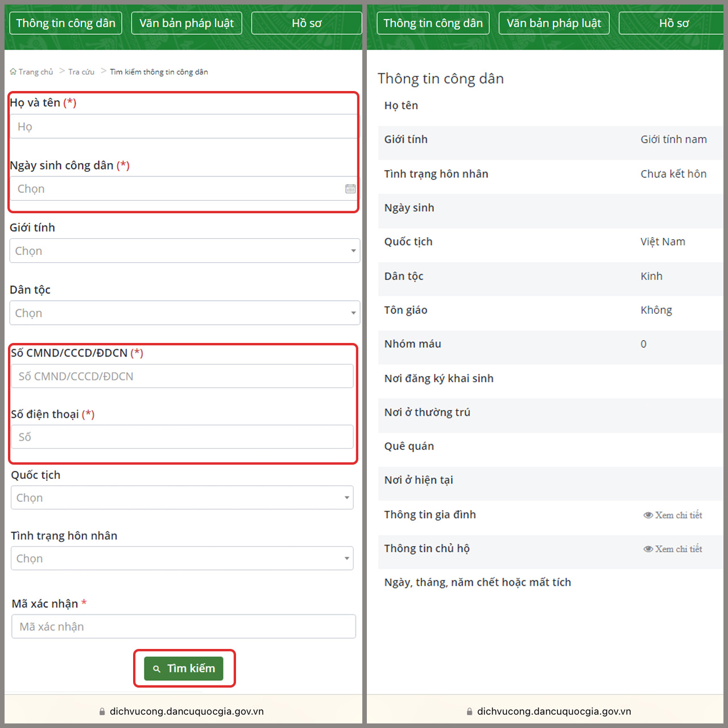Focus the Số CMND/CCCD/ĐDCN input field
Image resolution: width=728 pixels, height=728 pixels.
[182, 376]
